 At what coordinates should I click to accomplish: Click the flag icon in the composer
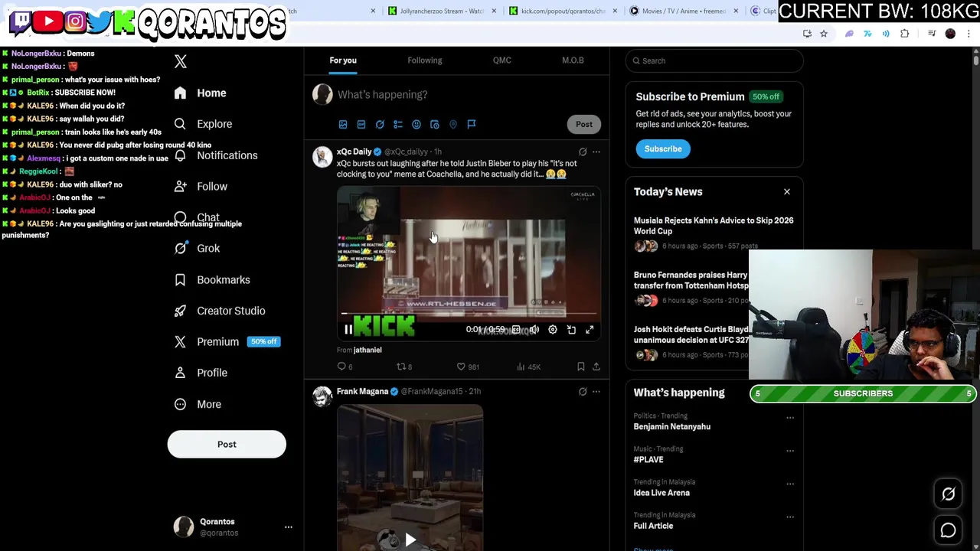(472, 124)
